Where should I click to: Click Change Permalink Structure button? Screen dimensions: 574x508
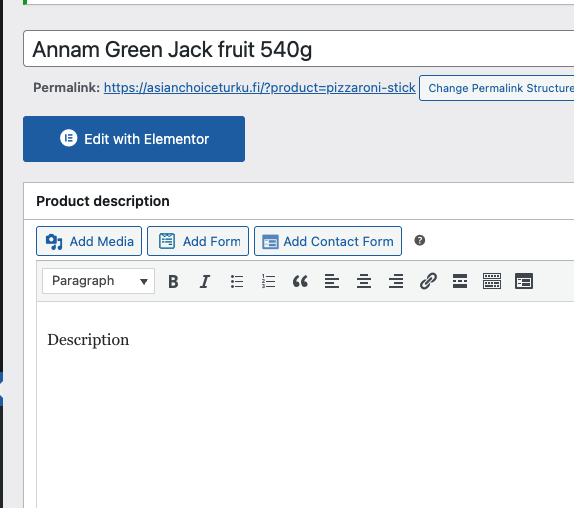(496, 88)
